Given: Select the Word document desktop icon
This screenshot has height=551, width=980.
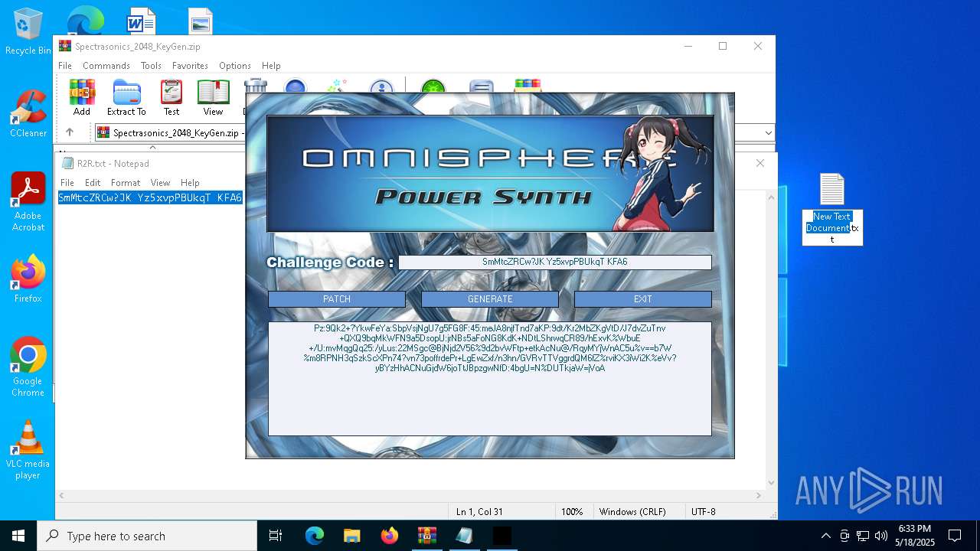Looking at the screenshot, I should (141, 21).
